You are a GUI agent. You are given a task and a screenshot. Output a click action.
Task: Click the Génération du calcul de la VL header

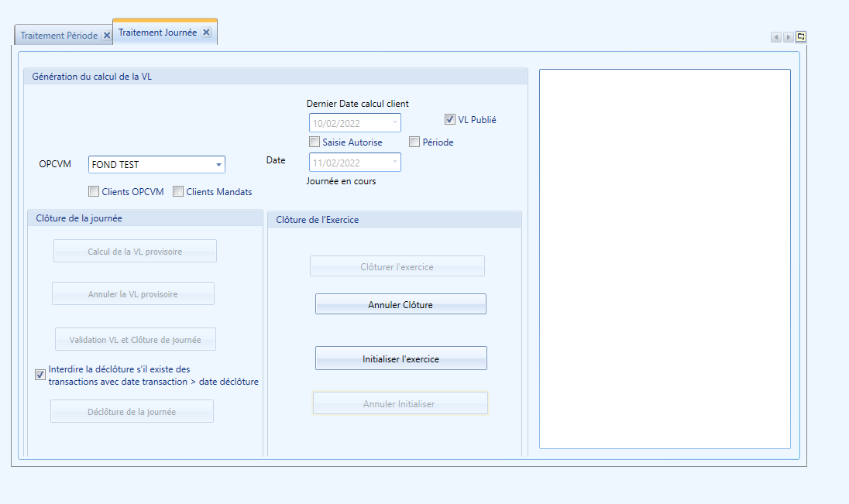click(276, 77)
